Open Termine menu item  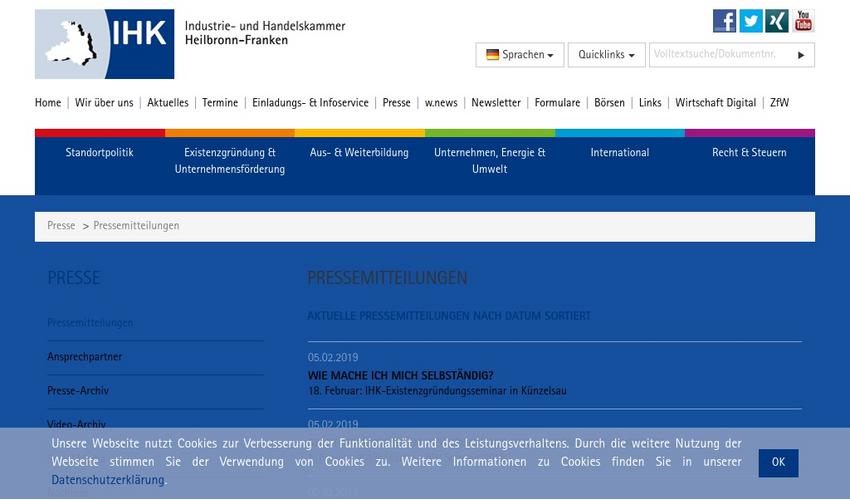coord(220,102)
